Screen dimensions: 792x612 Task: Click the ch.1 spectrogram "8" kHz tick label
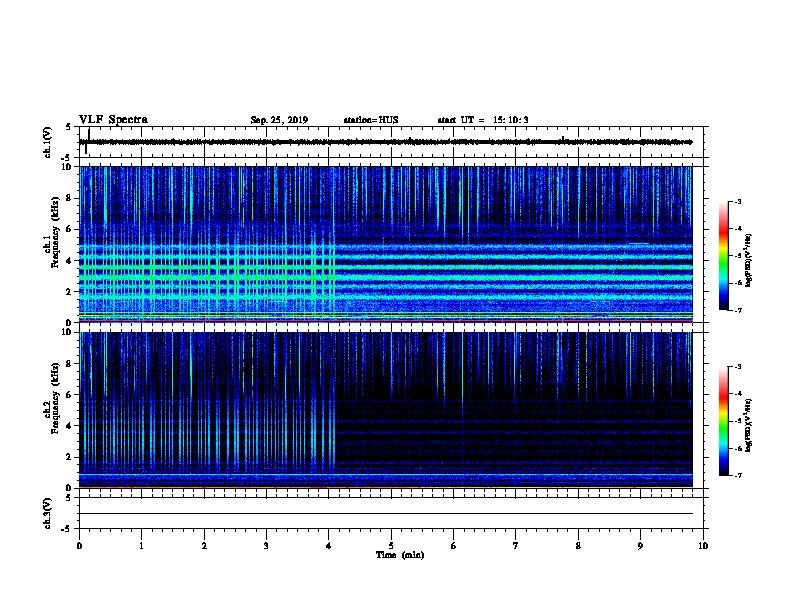pyautogui.click(x=70, y=198)
